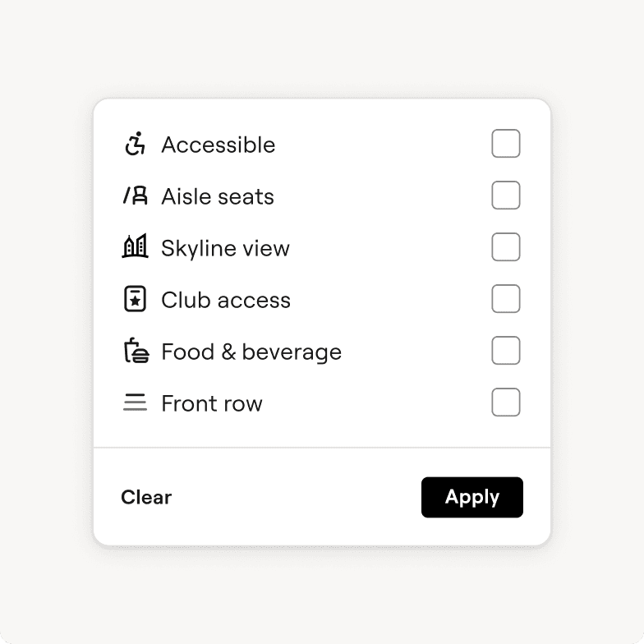644x644 pixels.
Task: Click the Aisle seats label
Action: pyautogui.click(x=217, y=196)
